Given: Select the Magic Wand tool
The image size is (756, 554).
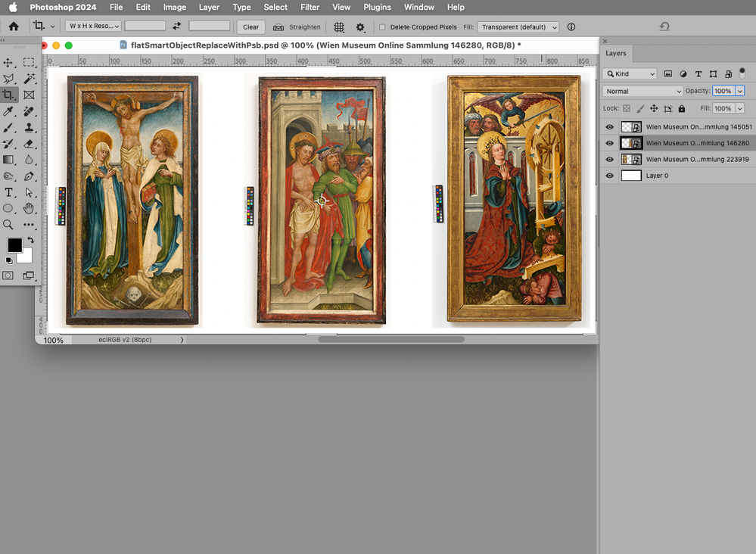Looking at the screenshot, I should tap(29, 79).
